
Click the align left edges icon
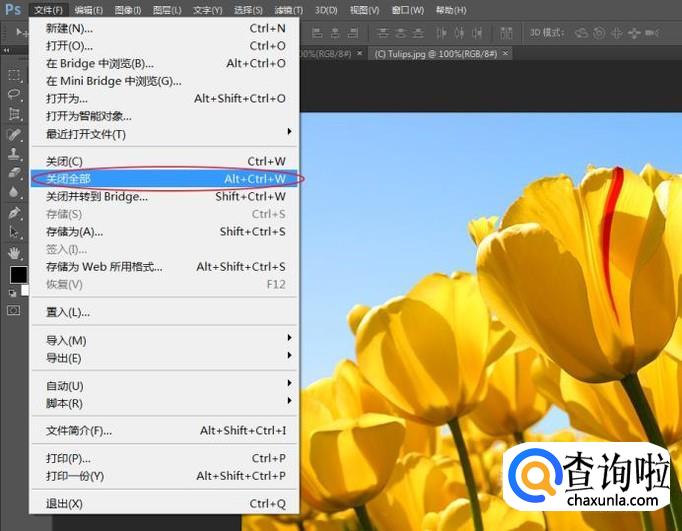click(x=318, y=33)
